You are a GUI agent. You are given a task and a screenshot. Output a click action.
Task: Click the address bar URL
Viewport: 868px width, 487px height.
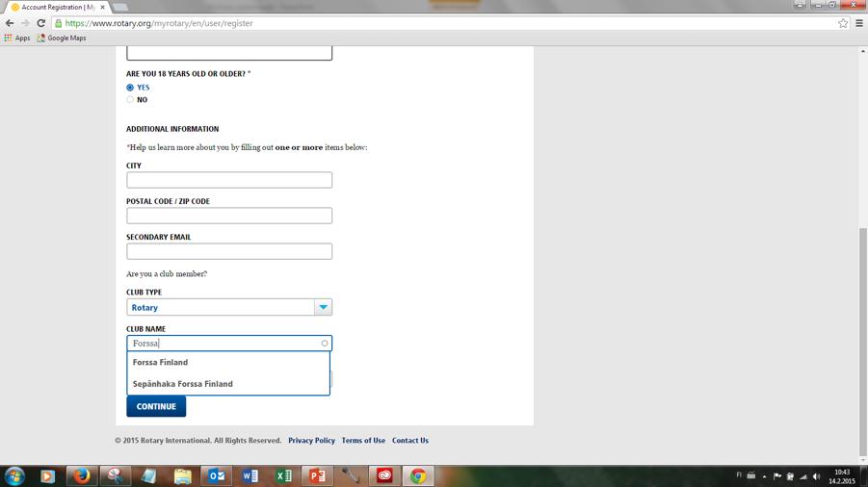point(158,23)
